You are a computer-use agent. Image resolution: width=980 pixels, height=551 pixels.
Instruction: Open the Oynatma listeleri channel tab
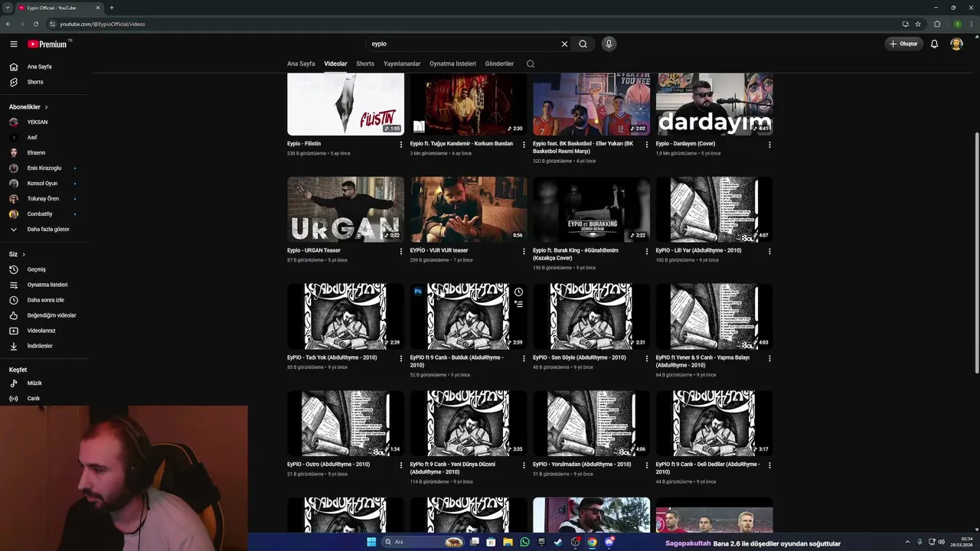(x=452, y=64)
